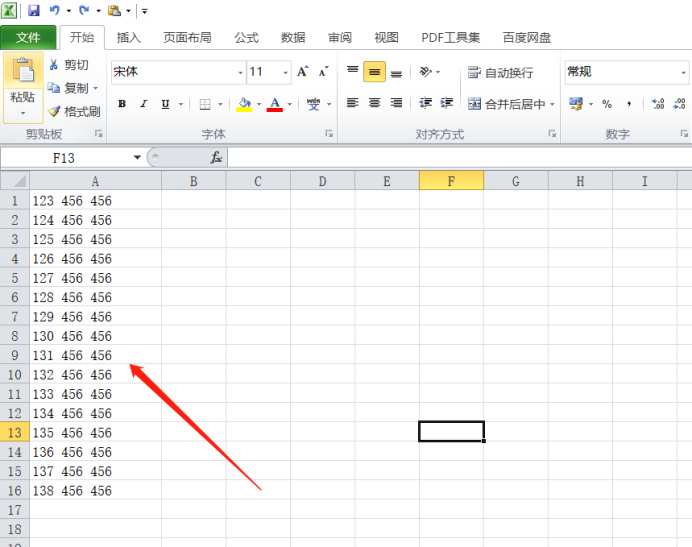Switch to the 插入 (Insert) tab
This screenshot has height=547, width=692.
pyautogui.click(x=128, y=38)
